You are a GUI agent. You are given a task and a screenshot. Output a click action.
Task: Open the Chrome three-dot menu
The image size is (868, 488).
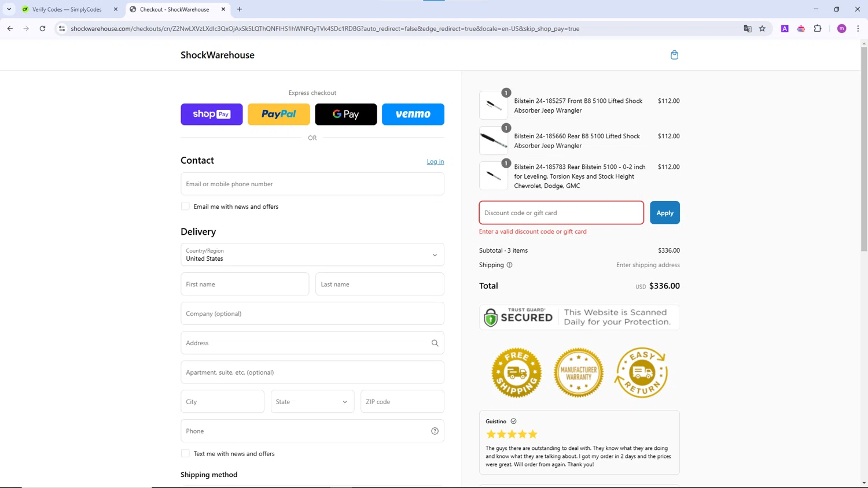pyautogui.click(x=858, y=28)
